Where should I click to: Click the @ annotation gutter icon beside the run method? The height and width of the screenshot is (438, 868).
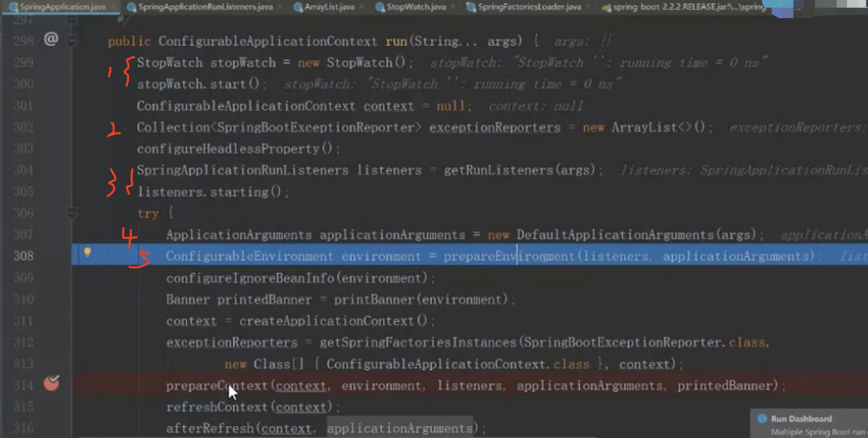pos(51,39)
